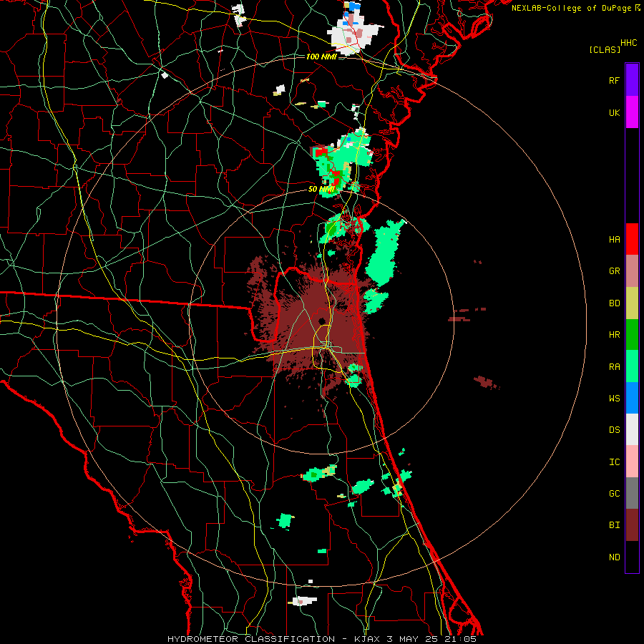Click the 'IC' legend label
644x644 pixels.
point(614,462)
